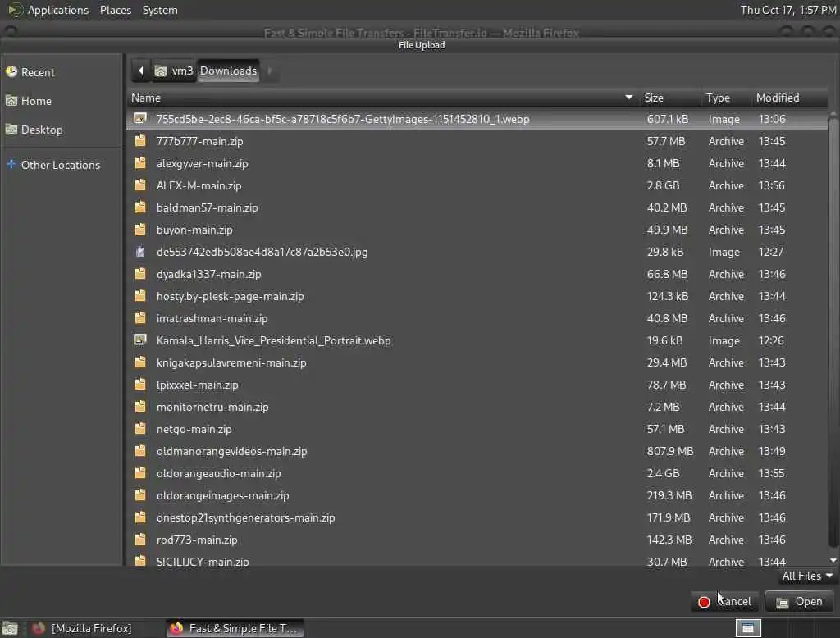Viewport: 840px width, 638px height.
Task: Open the System menu
Action: 160,10
